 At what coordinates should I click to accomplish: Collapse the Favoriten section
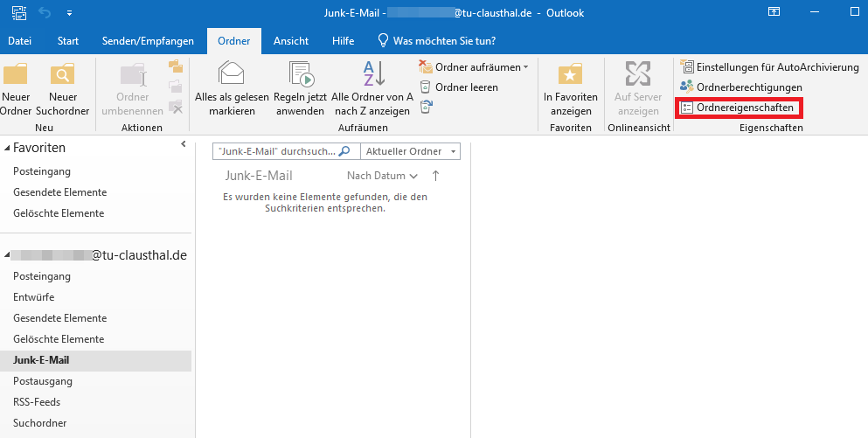click(x=7, y=148)
